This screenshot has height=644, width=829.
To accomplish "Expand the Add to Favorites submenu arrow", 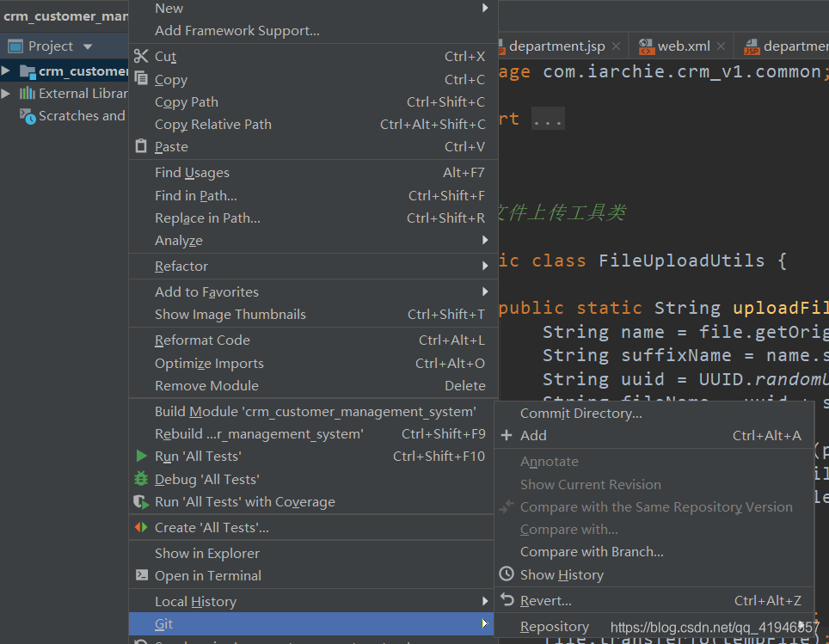I will tap(485, 291).
